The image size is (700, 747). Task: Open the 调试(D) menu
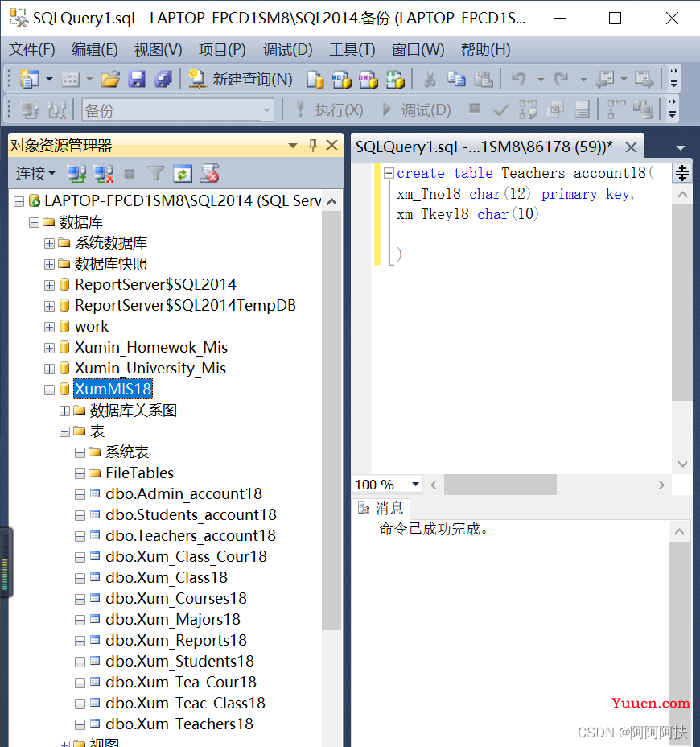[x=287, y=50]
